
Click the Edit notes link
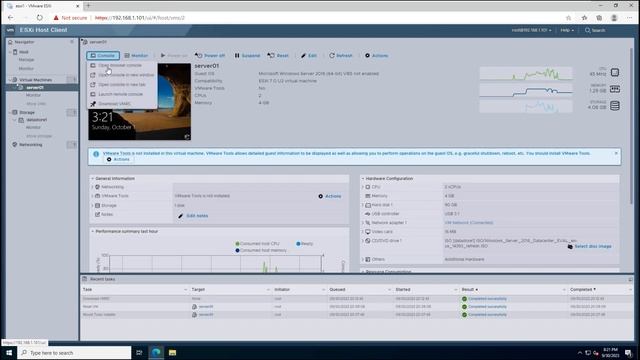(x=193, y=216)
